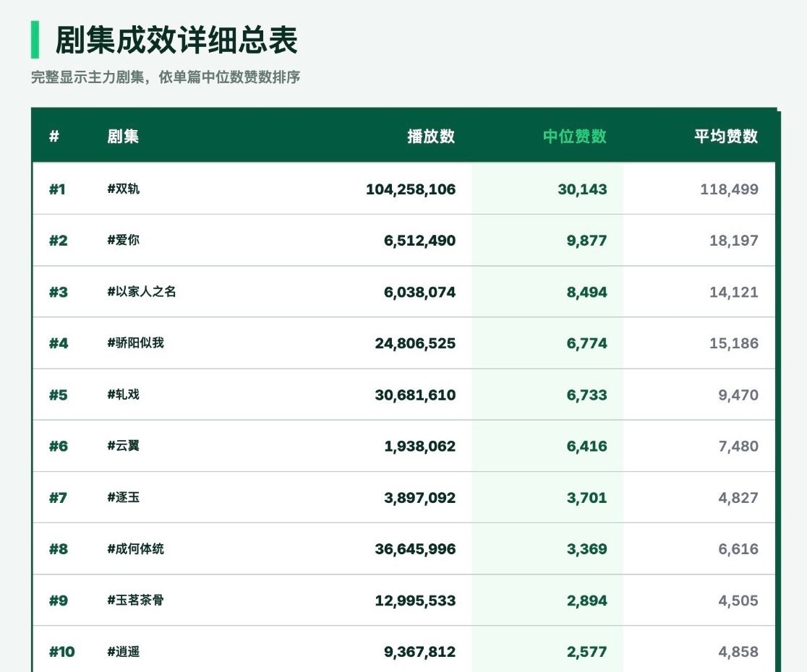Click the 中位赞数 column header

[575, 137]
